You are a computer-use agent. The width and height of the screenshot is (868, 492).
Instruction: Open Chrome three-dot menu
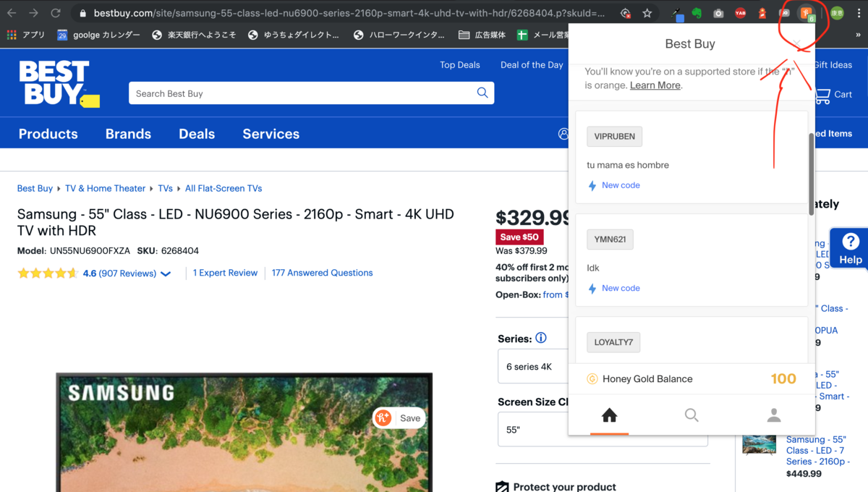[859, 13]
